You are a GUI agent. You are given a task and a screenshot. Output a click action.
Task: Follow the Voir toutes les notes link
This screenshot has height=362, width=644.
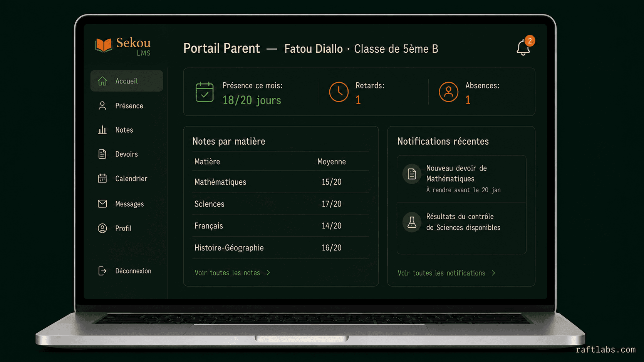coord(227,273)
